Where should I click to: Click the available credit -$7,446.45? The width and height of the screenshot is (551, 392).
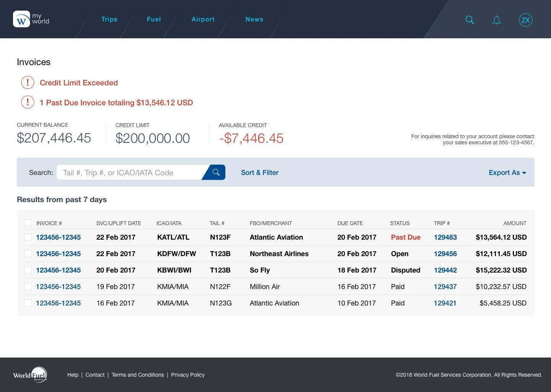[251, 138]
